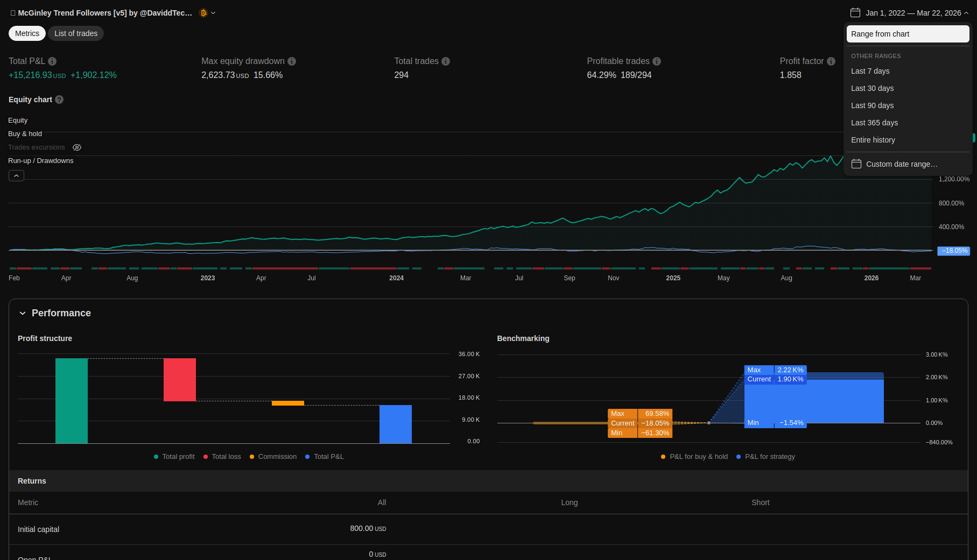Click the blue Total P&L bar
Viewport: 977px width, 560px height.
395,424
